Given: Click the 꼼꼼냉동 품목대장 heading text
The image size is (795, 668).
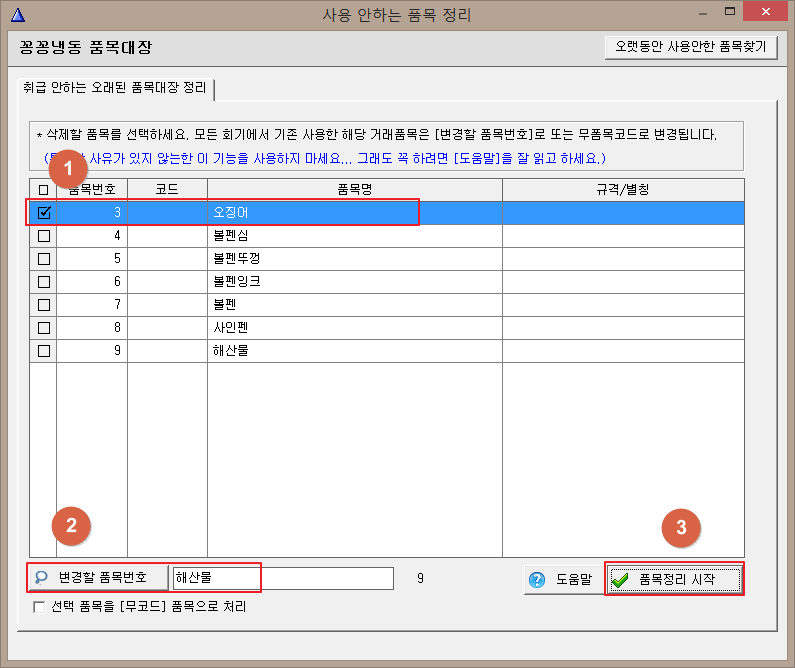Looking at the screenshot, I should pyautogui.click(x=86, y=47).
